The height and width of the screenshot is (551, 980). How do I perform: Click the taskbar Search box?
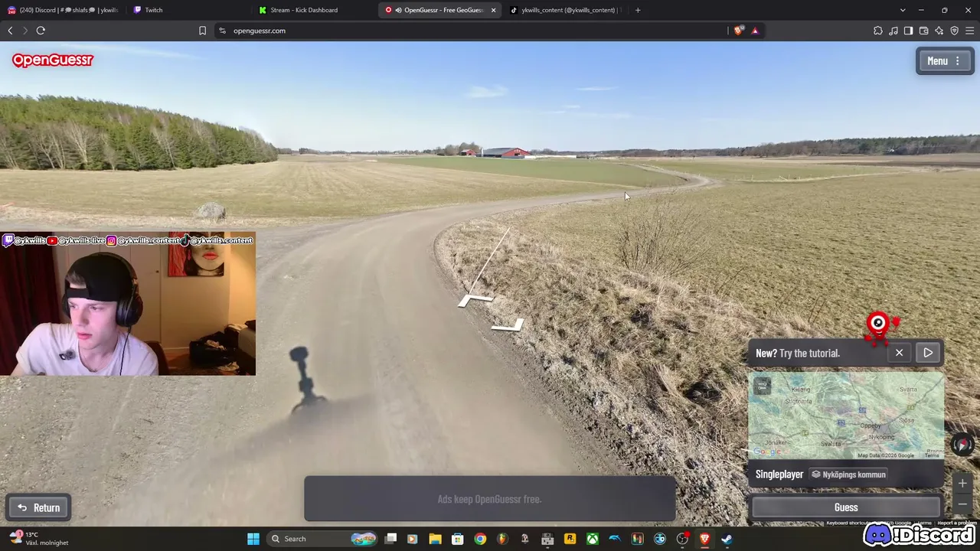pyautogui.click(x=322, y=539)
